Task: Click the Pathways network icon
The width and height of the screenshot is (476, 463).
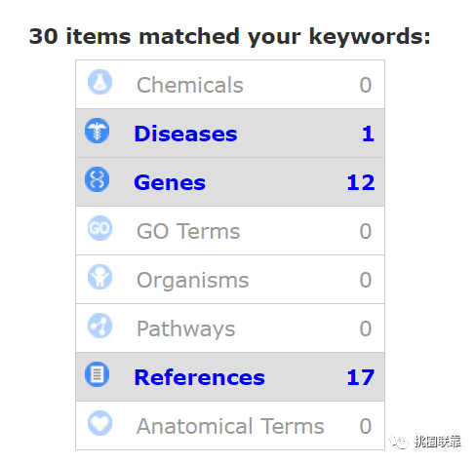Action: (99, 326)
